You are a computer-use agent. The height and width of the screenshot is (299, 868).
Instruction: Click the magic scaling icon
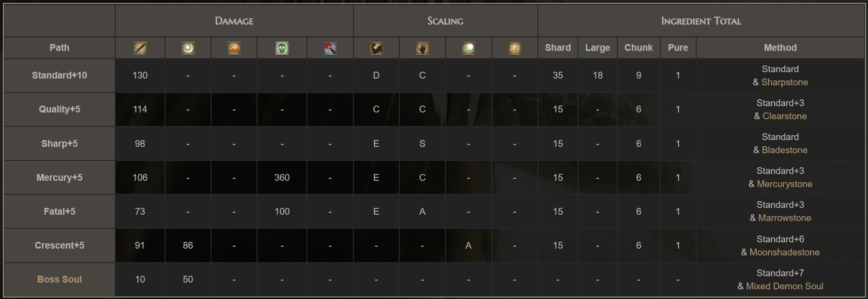[x=468, y=48]
